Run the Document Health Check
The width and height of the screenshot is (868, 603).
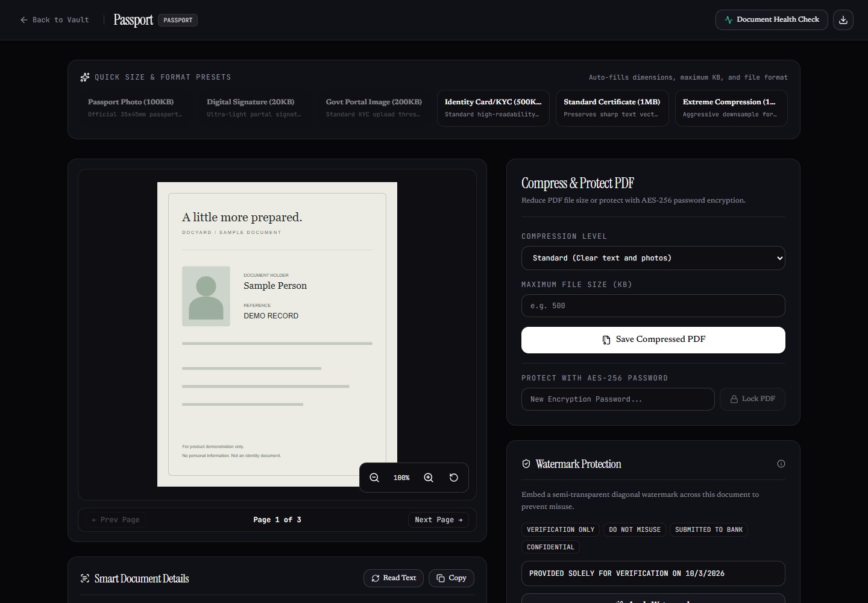tap(772, 20)
